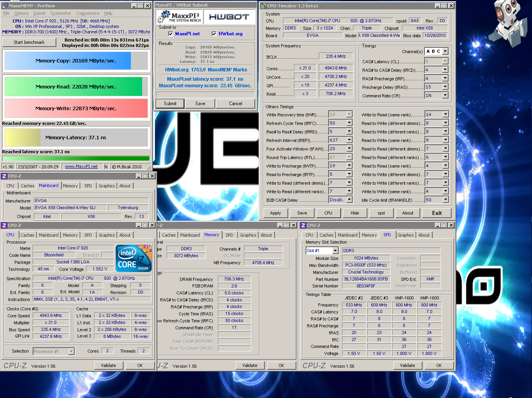Click Submit in the HWbot Submit dialog
Image resolution: width=532 pixels, height=398 pixels.
pos(170,104)
